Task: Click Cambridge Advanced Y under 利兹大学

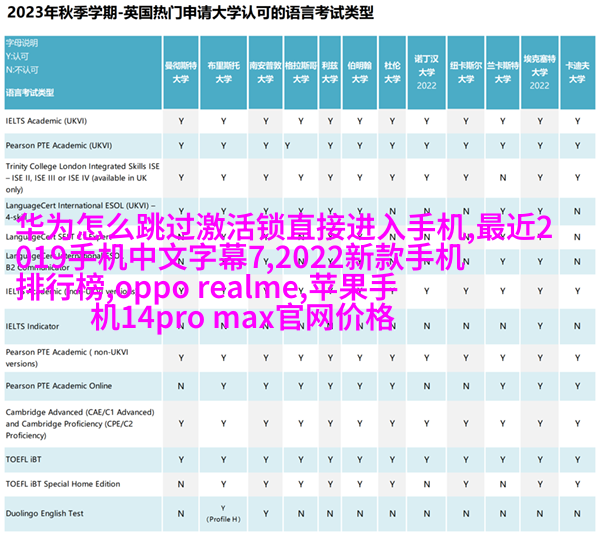Action: tap(330, 424)
